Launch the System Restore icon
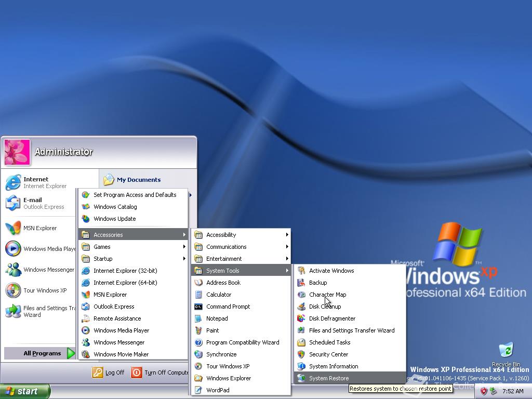 [x=301, y=378]
